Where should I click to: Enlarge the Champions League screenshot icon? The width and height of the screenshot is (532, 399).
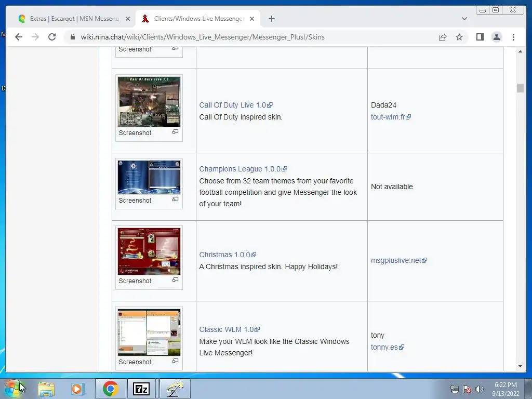[175, 199]
